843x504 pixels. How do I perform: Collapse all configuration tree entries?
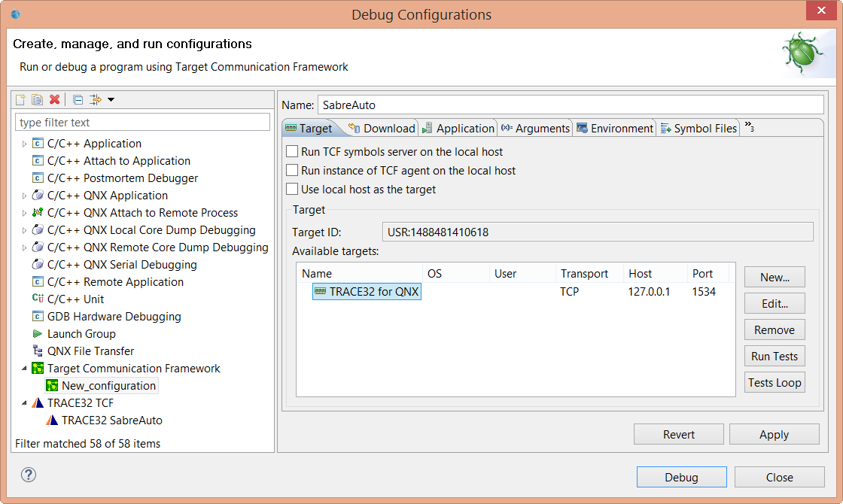tap(77, 99)
